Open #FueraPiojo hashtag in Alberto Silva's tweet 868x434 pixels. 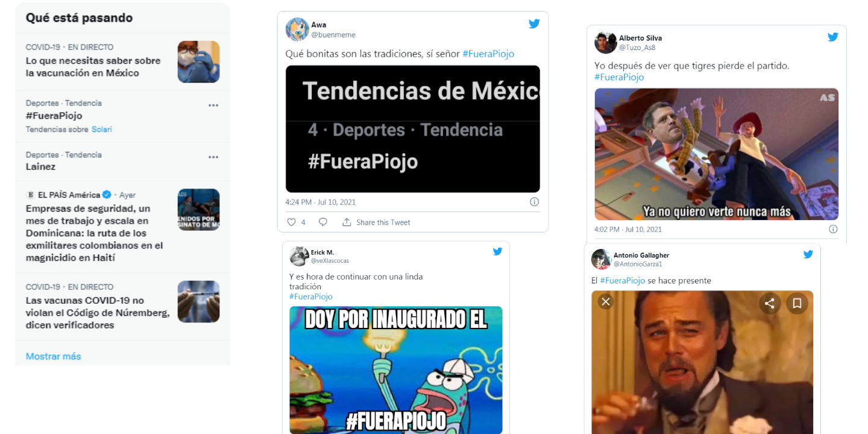tap(619, 77)
